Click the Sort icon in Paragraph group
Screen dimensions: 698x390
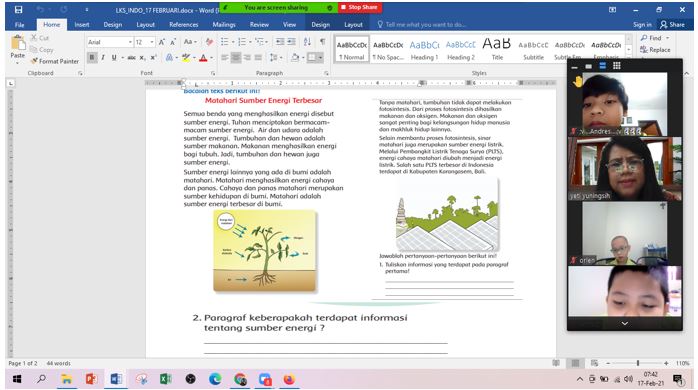coord(307,42)
